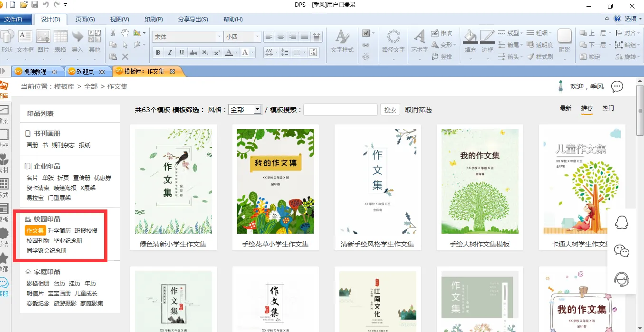Click the 搜索 search button
The image size is (644, 332).
390,110
